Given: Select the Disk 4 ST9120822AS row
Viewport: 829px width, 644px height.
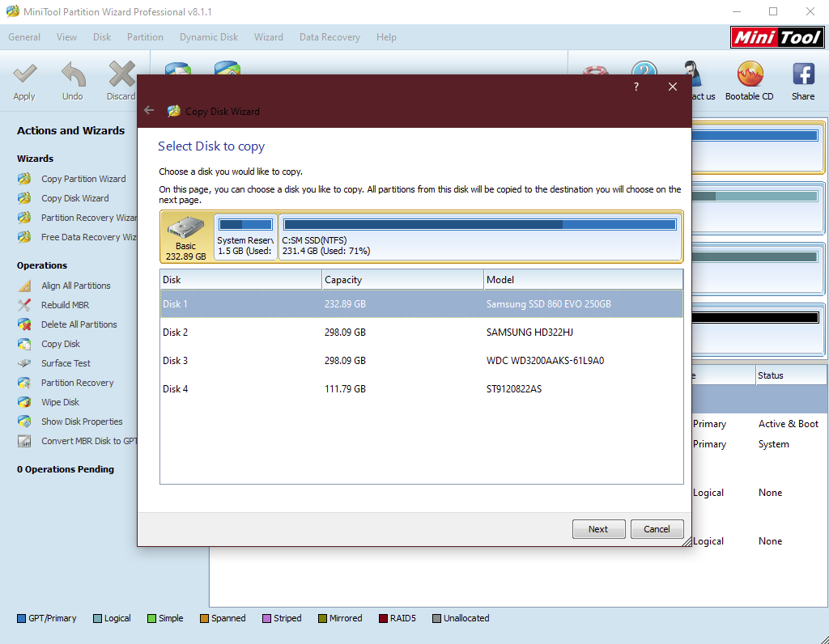Looking at the screenshot, I should click(421, 389).
